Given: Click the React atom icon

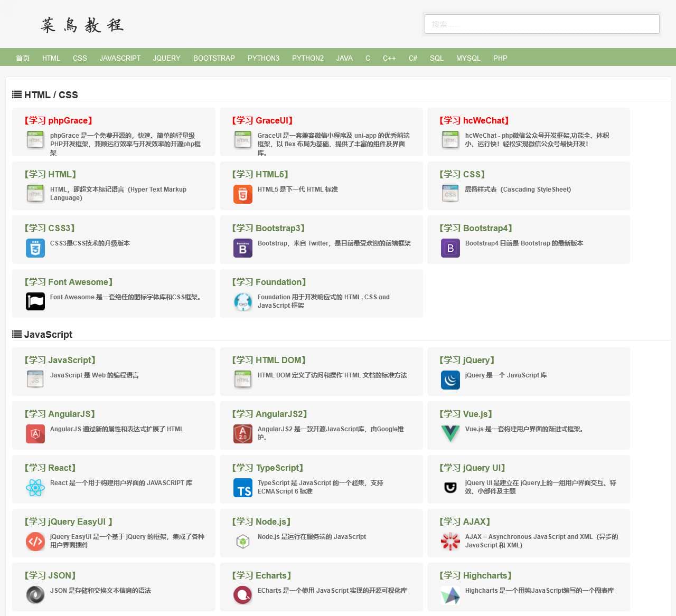Looking at the screenshot, I should [x=35, y=487].
